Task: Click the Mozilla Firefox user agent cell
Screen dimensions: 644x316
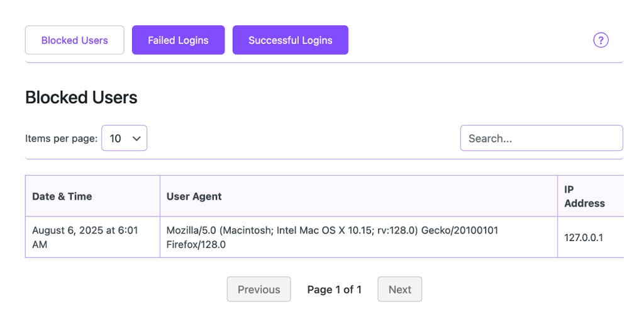Action: [x=332, y=237]
